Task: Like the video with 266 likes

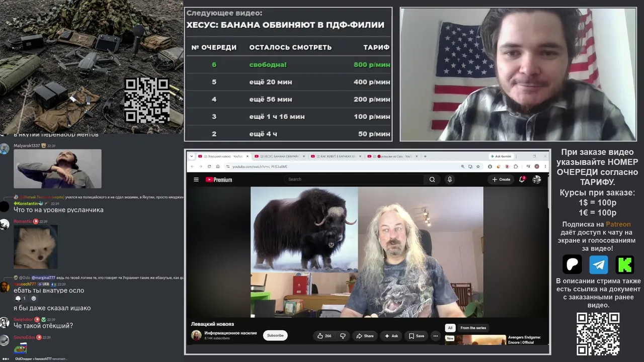Action: pyautogui.click(x=324, y=336)
